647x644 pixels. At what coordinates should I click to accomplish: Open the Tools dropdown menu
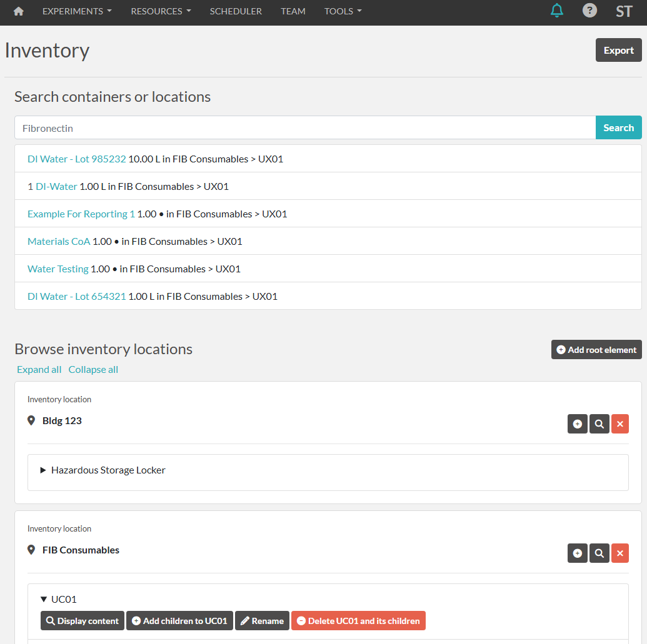click(x=343, y=11)
